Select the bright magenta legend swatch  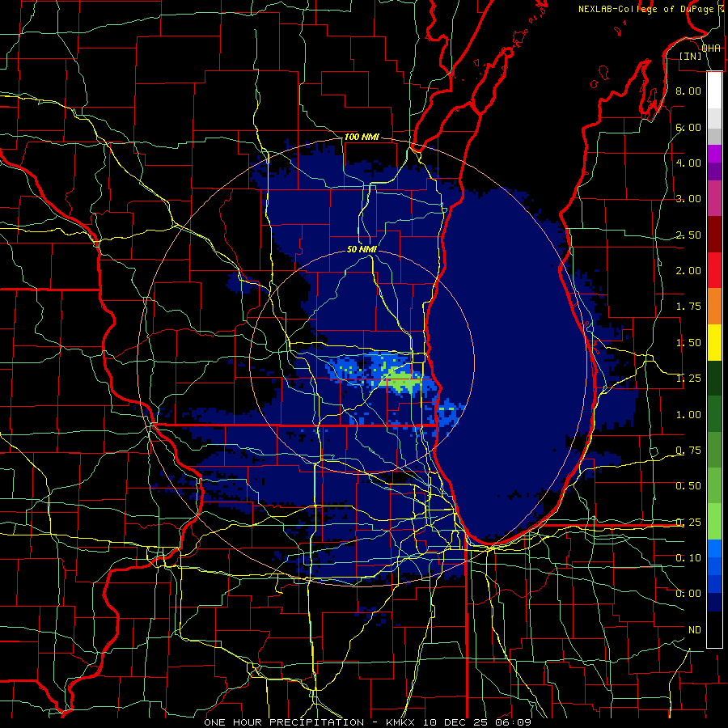pos(714,154)
